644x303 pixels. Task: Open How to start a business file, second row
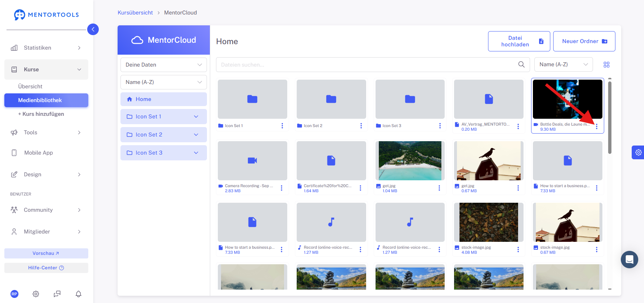(x=568, y=161)
